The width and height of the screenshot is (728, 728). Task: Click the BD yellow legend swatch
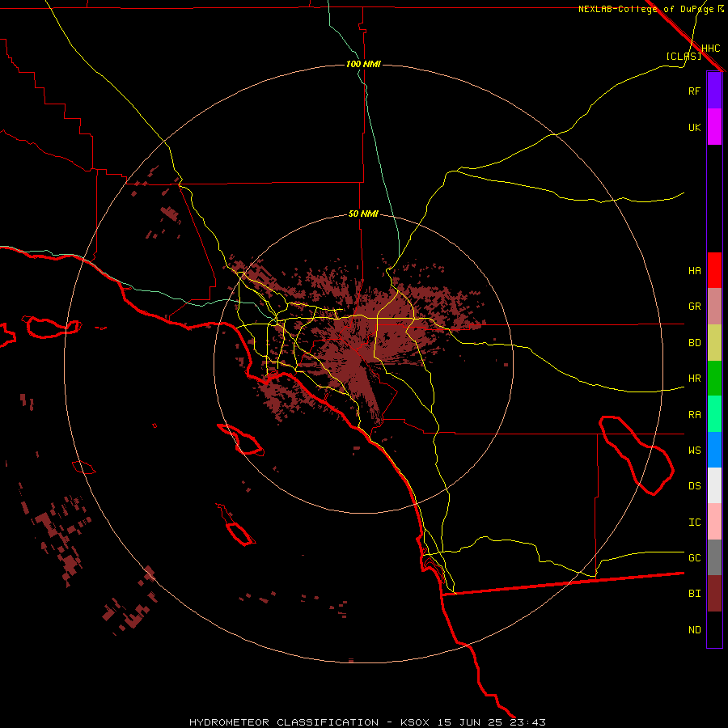pos(714,343)
